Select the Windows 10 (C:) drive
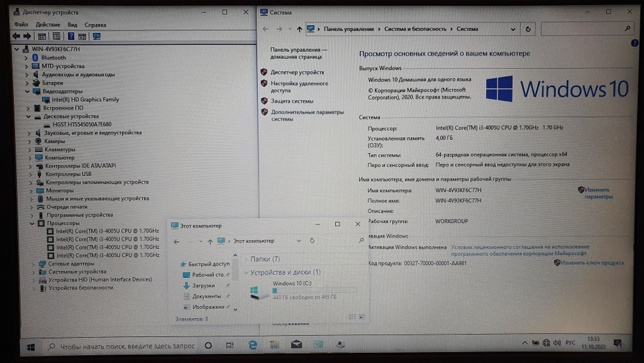Viewport: 644px width, 363px height. (x=302, y=290)
